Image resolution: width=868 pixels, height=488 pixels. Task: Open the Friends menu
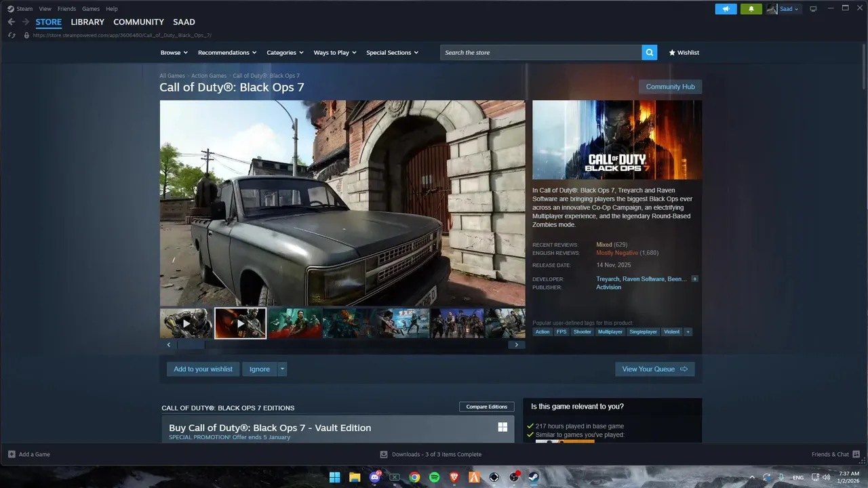coord(66,9)
